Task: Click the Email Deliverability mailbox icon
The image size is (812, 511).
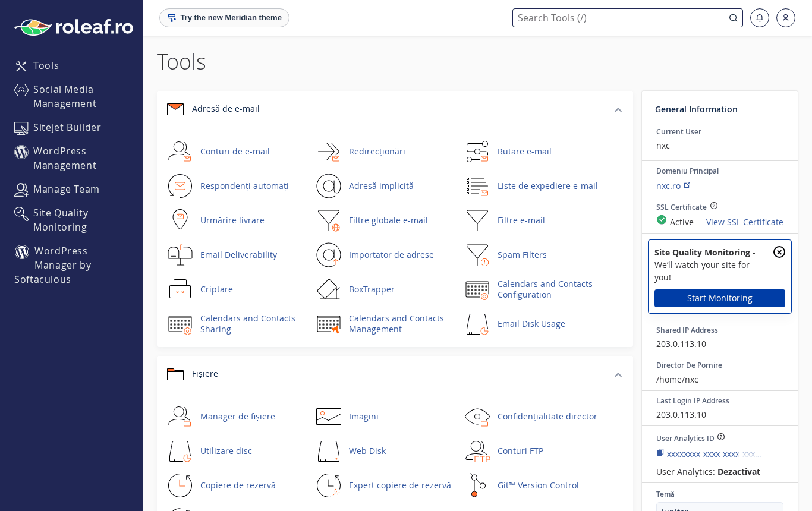Action: click(x=180, y=255)
